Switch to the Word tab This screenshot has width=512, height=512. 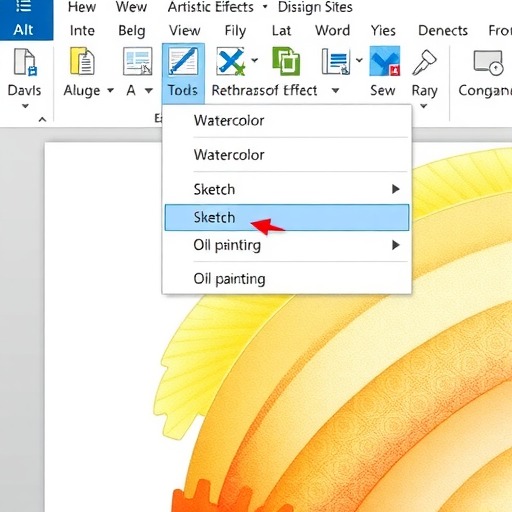(x=333, y=31)
